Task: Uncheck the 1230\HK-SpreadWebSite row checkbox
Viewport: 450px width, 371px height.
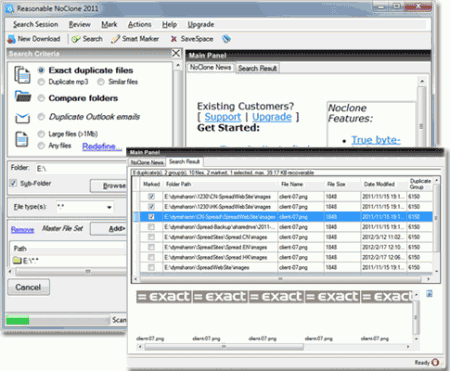Action: click(x=151, y=206)
